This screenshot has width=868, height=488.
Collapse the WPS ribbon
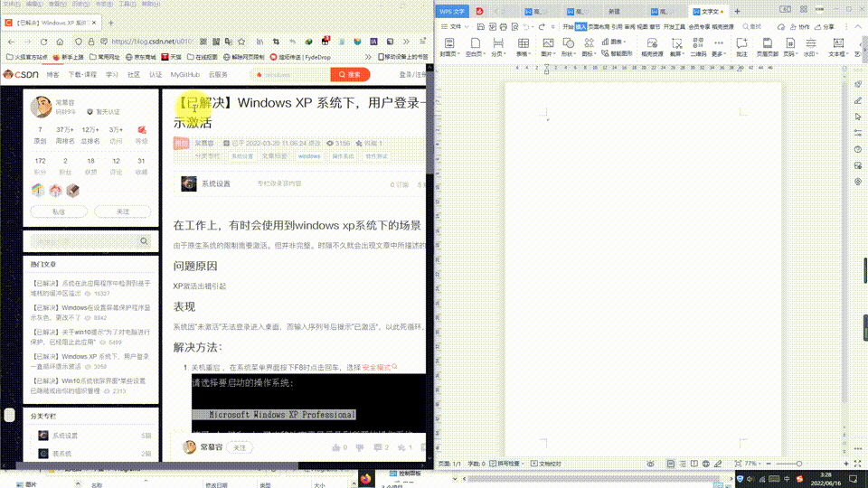tap(858, 26)
